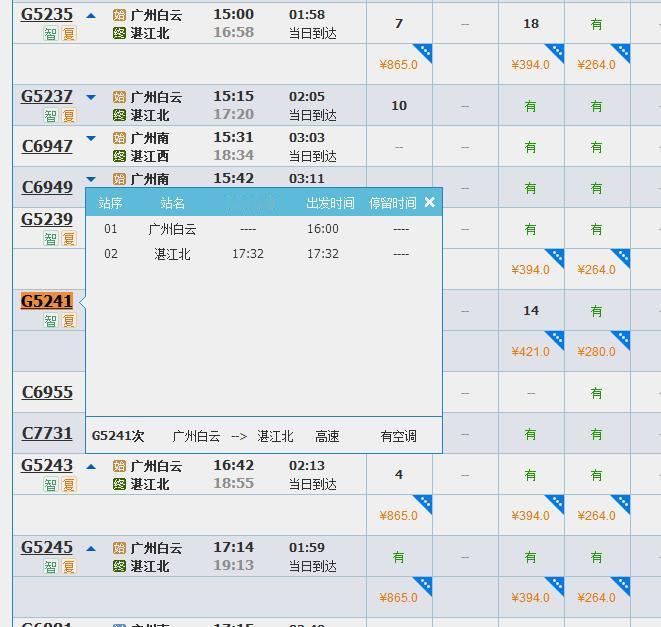This screenshot has height=627, width=661.
Task: Close the G5241 station stops popup
Action: [x=430, y=202]
